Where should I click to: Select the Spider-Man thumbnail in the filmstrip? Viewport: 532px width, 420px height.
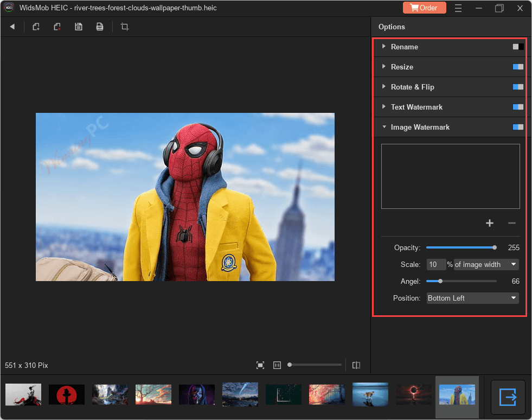[457, 394]
